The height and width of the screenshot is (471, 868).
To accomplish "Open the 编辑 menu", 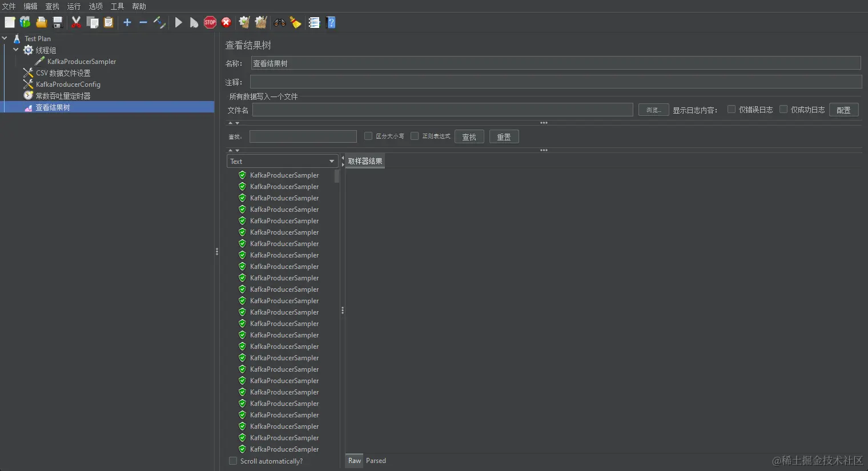I will click(x=31, y=6).
